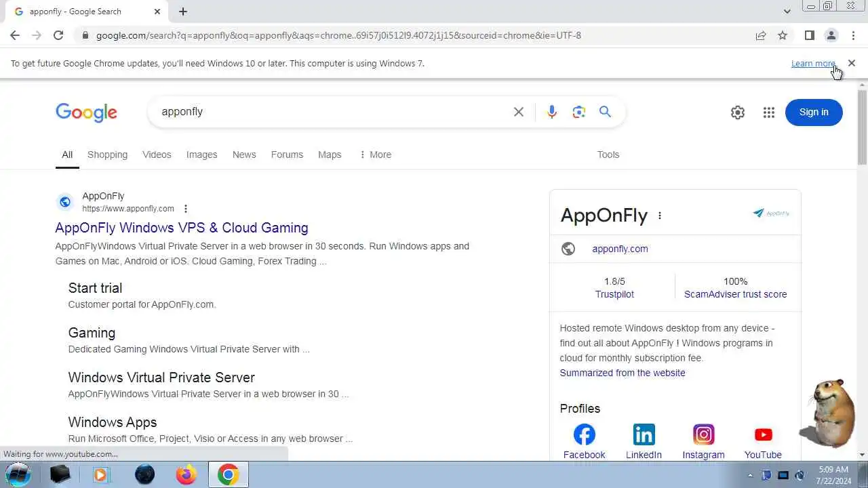
Task: Open the taskbar clock showing 5:09 AM
Action: 833,475
